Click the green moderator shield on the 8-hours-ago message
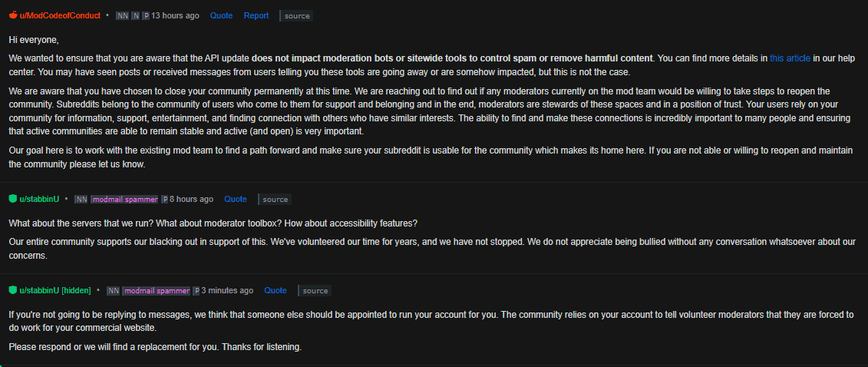 13,199
